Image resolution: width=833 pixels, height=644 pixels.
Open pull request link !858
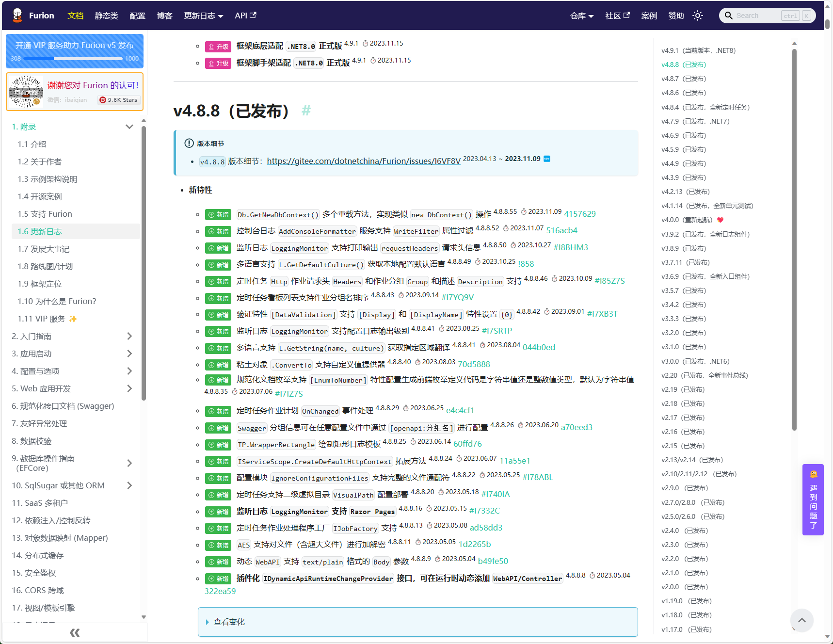tap(526, 264)
